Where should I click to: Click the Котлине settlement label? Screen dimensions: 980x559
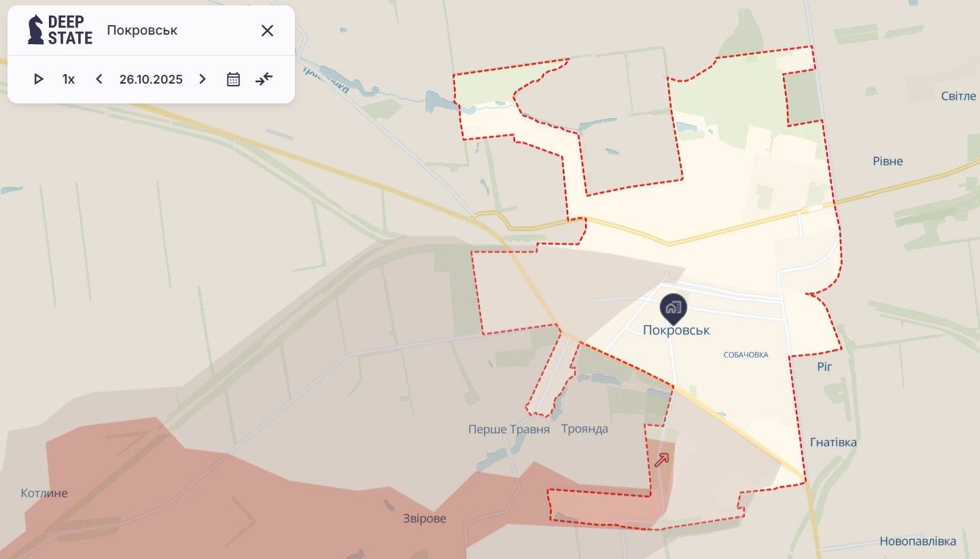tap(44, 493)
